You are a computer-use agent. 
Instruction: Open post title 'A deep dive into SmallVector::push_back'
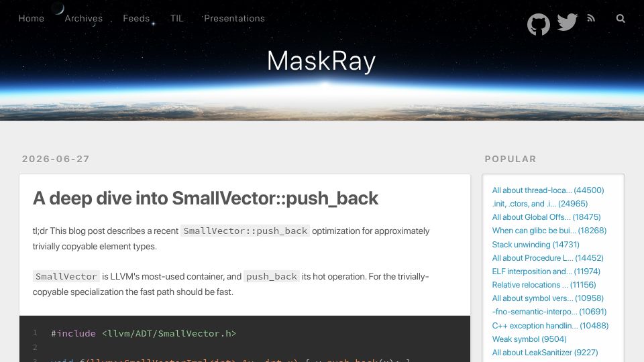205,198
